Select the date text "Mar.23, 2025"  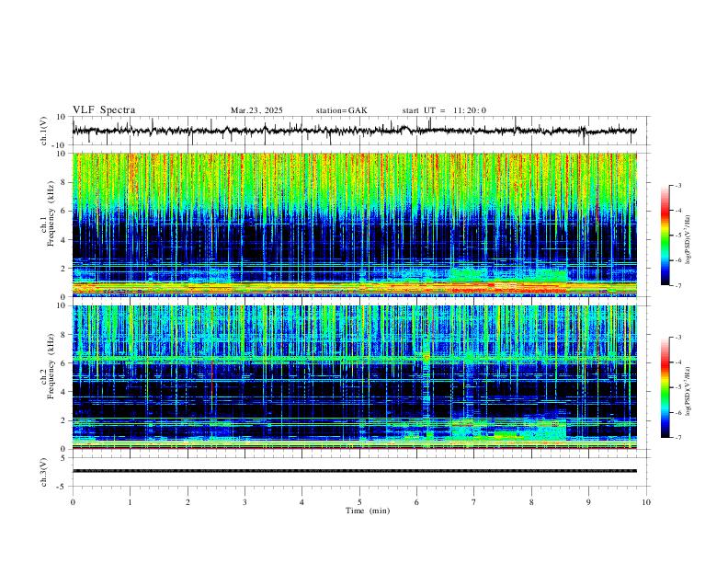point(256,110)
